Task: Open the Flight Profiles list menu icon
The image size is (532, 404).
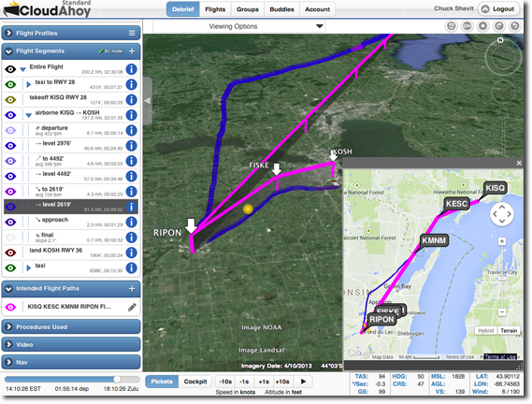Action: (x=132, y=33)
